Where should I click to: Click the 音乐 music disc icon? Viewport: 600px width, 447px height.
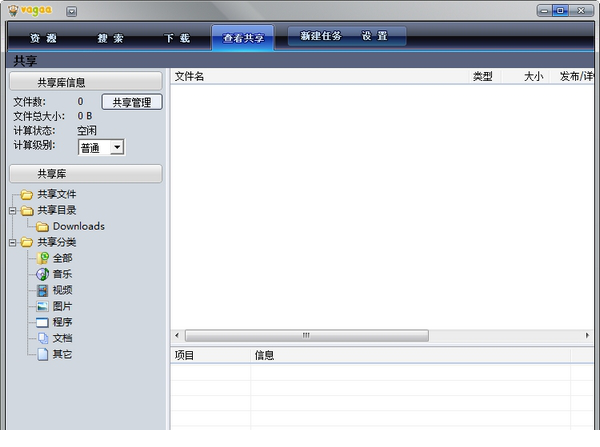point(42,274)
